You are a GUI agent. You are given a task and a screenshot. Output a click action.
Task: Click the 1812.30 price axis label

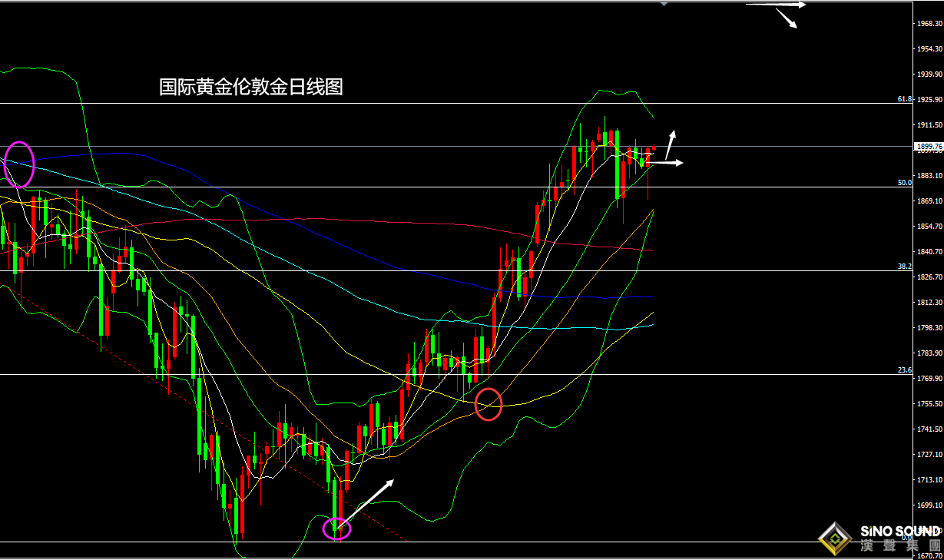(x=929, y=303)
